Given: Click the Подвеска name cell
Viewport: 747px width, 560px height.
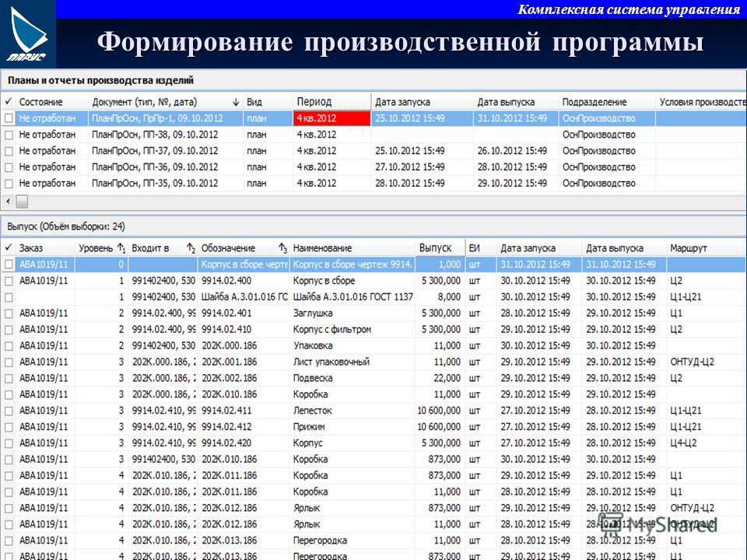Looking at the screenshot, I should pos(313,378).
